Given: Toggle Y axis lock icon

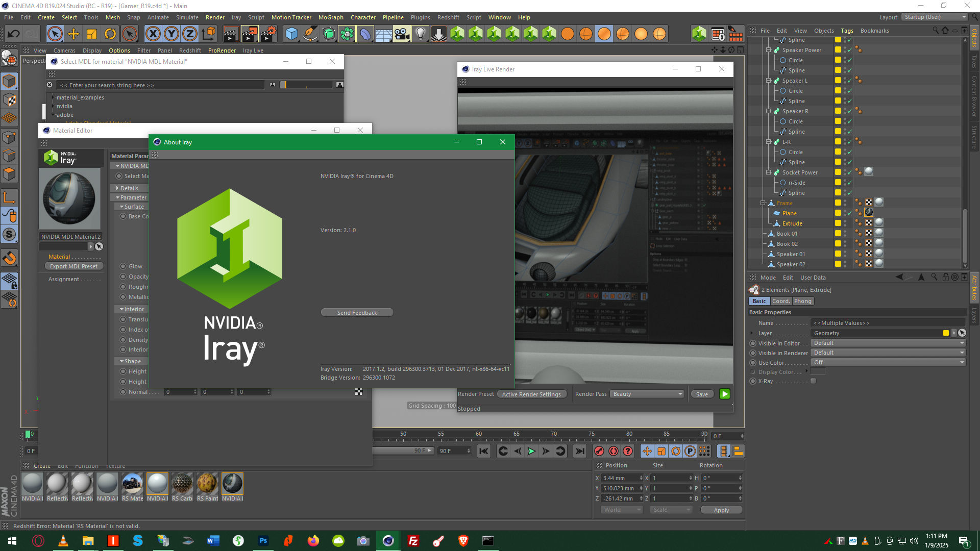Looking at the screenshot, I should pos(171,34).
